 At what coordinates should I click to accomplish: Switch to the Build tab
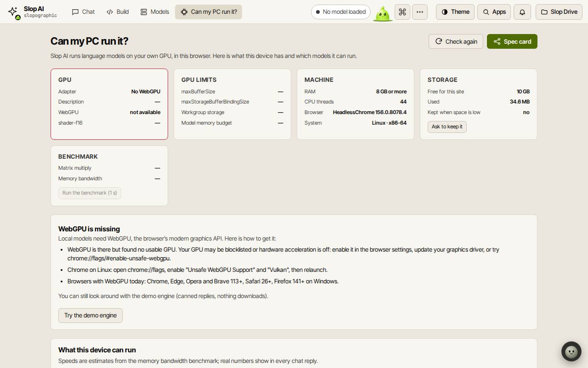coord(118,12)
